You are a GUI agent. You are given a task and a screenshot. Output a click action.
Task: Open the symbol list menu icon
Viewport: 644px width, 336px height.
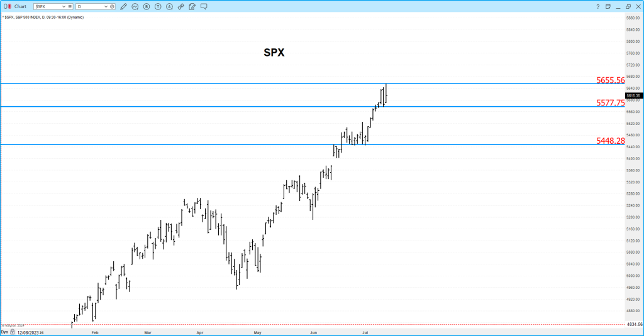[70, 6]
